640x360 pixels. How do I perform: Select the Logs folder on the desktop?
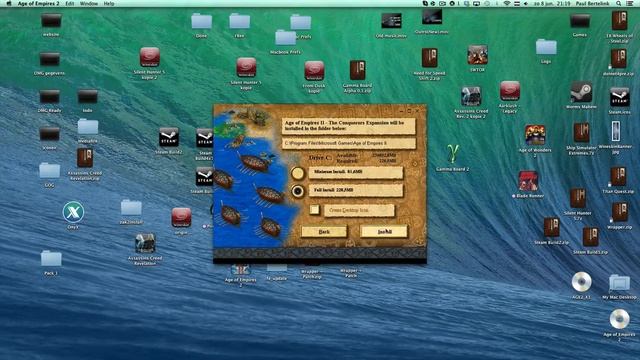pos(546,47)
